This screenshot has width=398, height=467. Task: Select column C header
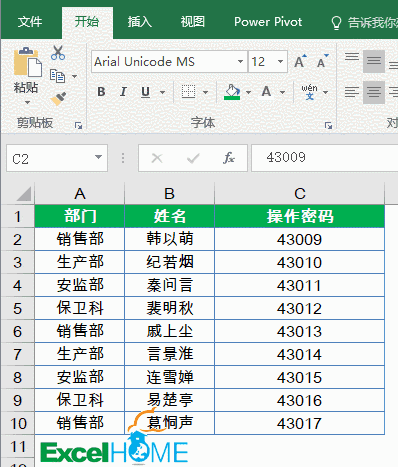point(300,193)
